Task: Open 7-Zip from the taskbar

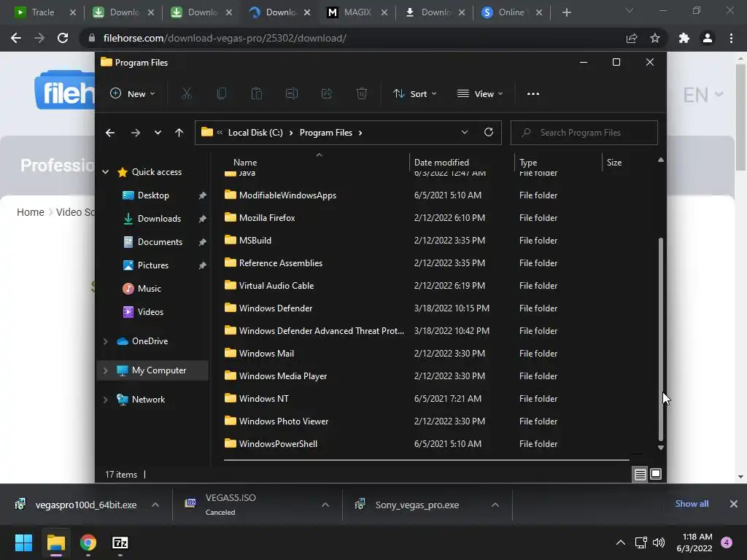Action: (x=120, y=542)
